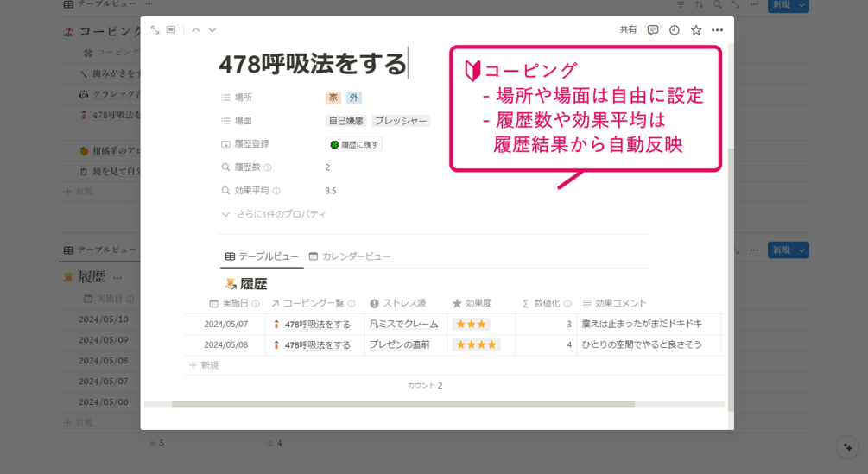Select the 家 tag in 場所
Image resolution: width=868 pixels, height=474 pixels.
coord(333,98)
